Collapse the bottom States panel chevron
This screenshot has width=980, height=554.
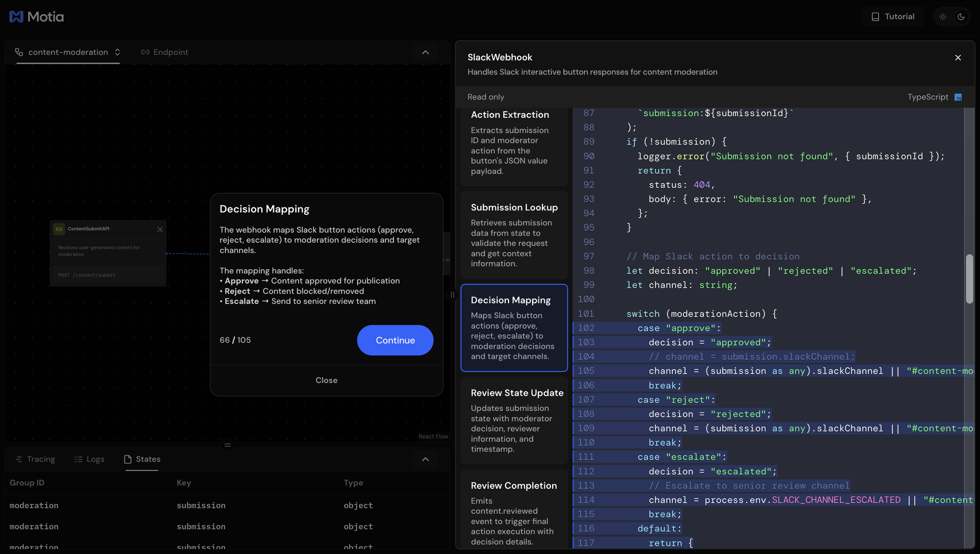coord(425,459)
